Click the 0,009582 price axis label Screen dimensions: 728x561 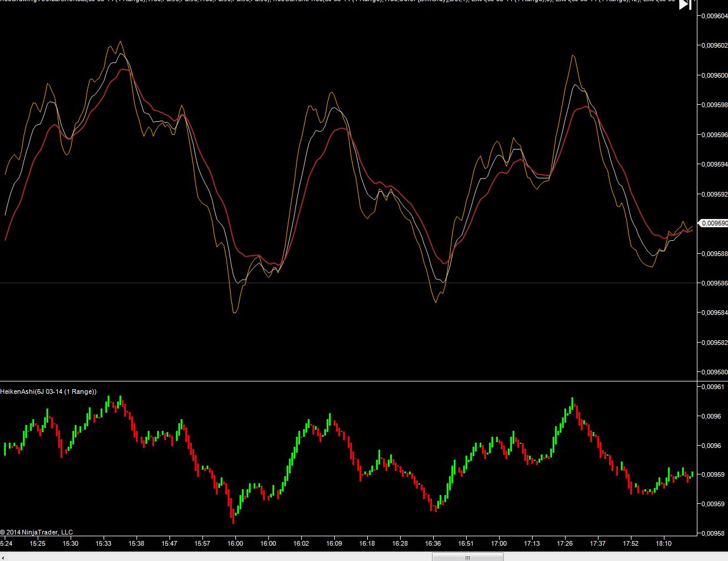tap(714, 343)
